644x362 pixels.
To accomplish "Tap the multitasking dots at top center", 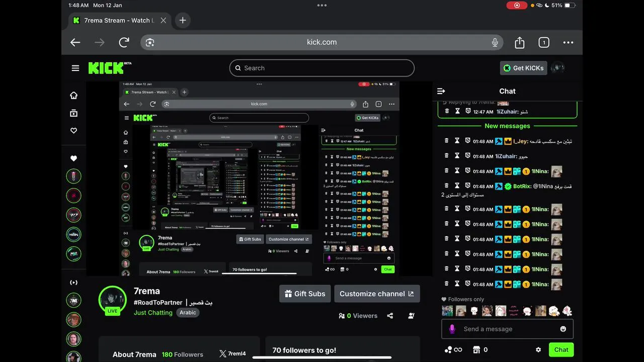I will tap(322, 5).
